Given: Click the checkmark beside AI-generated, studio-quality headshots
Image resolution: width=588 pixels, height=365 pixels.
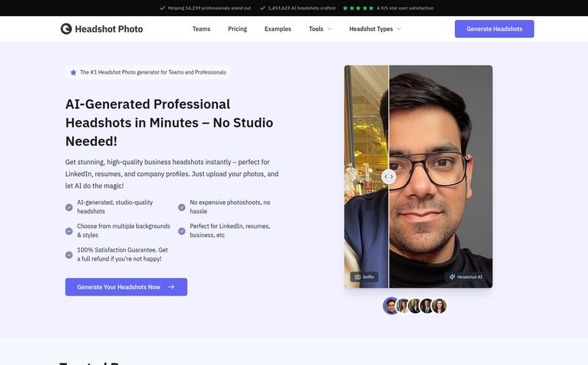Looking at the screenshot, I should (69, 208).
